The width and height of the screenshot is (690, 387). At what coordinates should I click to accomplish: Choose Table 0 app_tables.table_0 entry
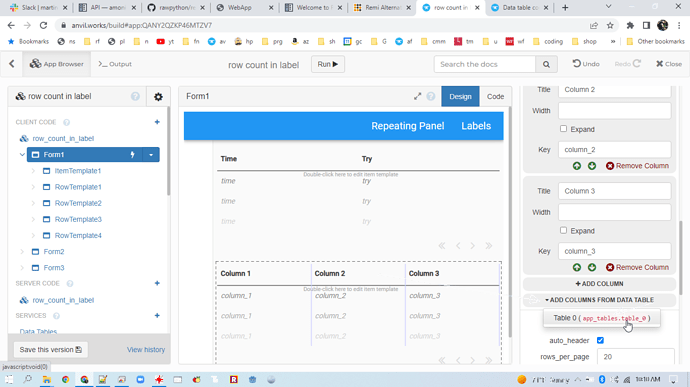(x=602, y=318)
